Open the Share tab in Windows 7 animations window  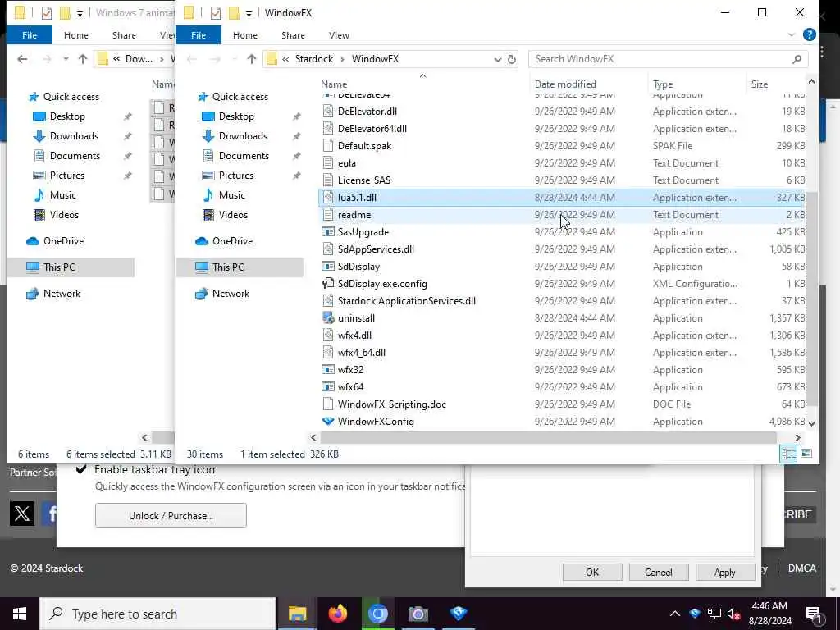point(124,34)
